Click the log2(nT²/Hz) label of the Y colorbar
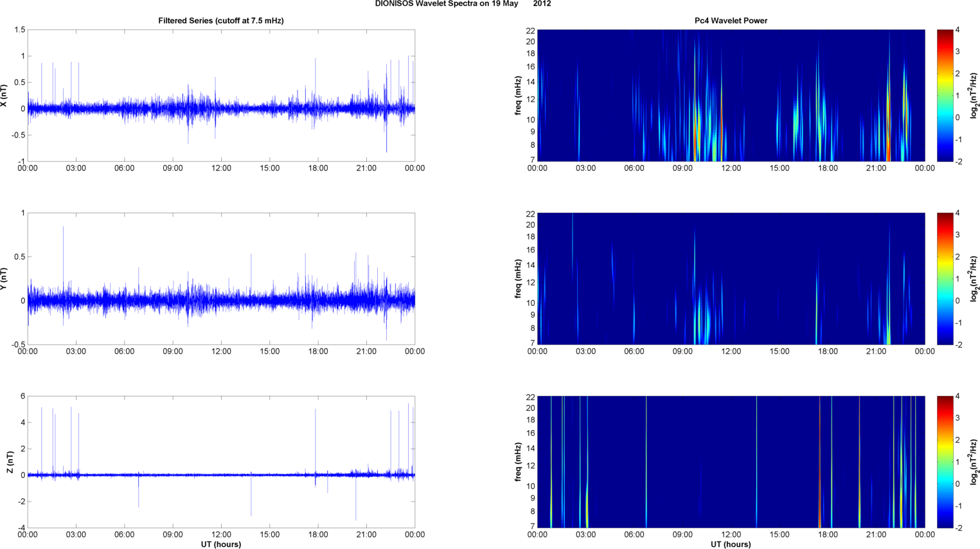This screenshot has height=549, width=980. pyautogui.click(x=974, y=279)
